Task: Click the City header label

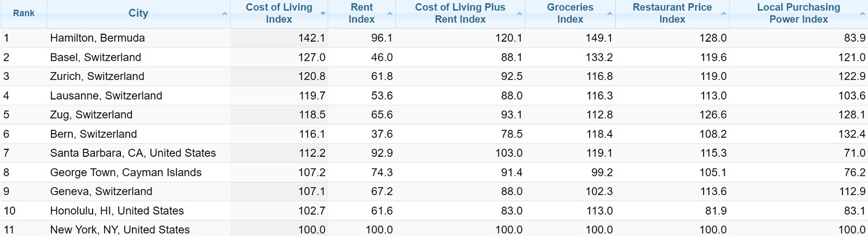Action: [138, 13]
